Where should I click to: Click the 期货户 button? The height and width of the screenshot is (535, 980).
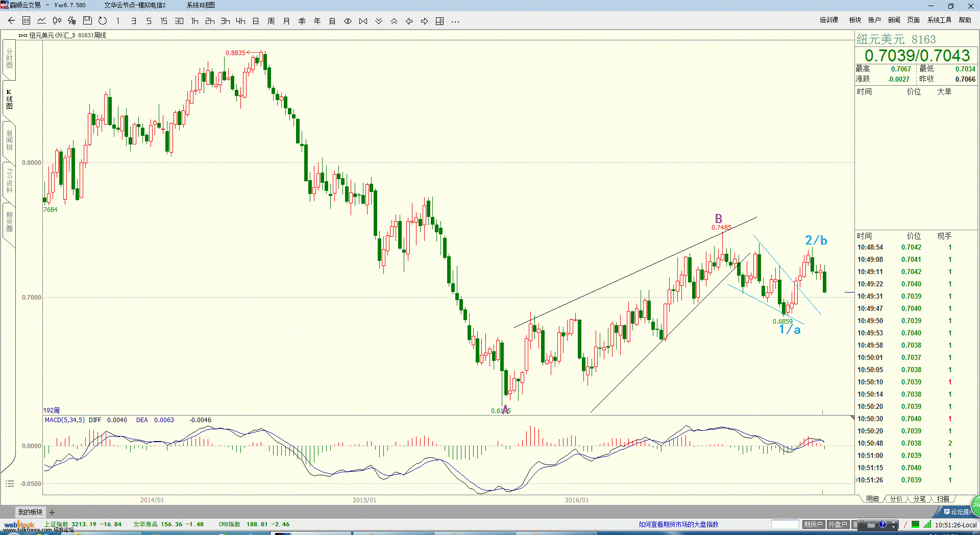click(x=813, y=524)
